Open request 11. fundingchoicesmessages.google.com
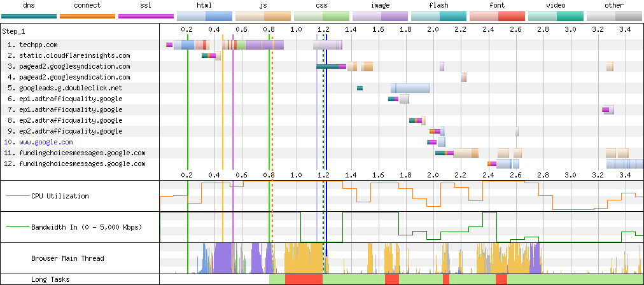The height and width of the screenshot is (285, 644). coord(74,153)
